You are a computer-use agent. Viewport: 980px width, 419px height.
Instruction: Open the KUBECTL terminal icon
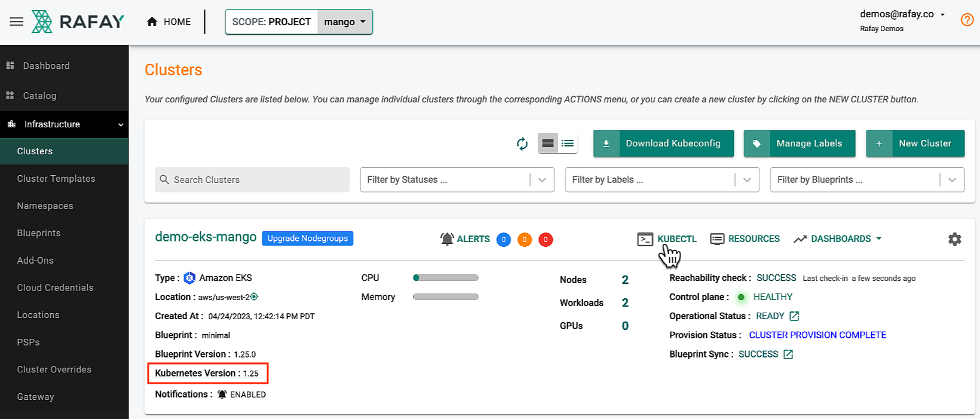click(645, 239)
